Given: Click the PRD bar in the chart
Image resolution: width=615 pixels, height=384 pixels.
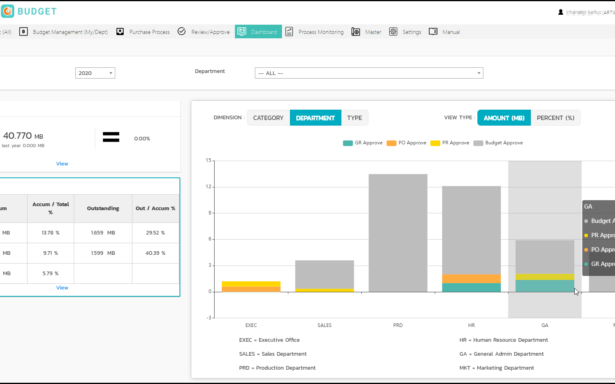Looking at the screenshot, I should pyautogui.click(x=398, y=233).
